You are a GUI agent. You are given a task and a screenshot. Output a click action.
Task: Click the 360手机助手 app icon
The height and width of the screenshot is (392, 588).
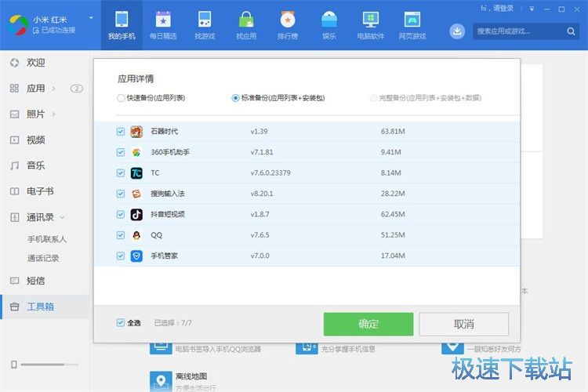136,152
